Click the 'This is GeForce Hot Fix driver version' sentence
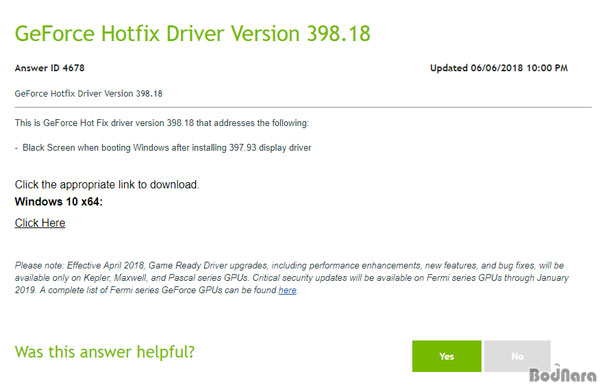 pos(161,123)
